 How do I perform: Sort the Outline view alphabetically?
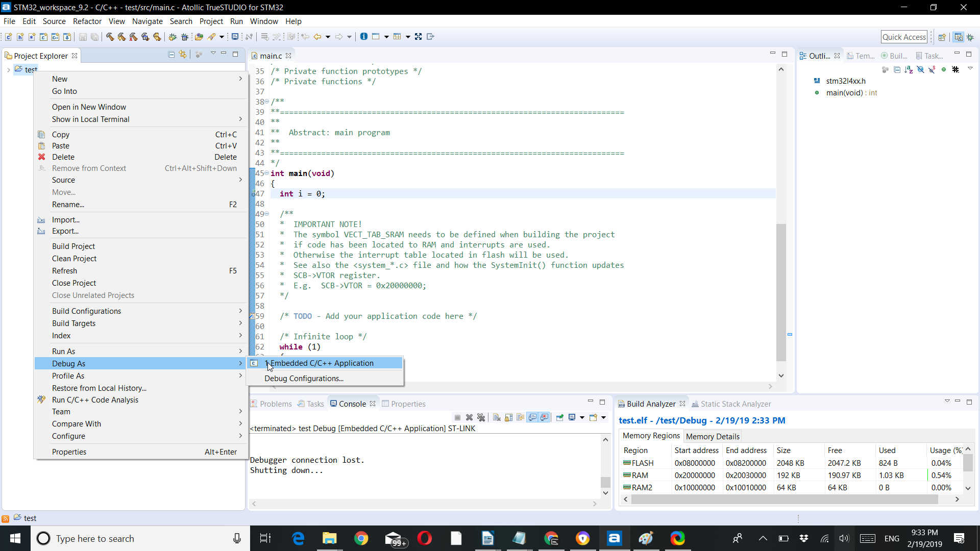tap(909, 69)
